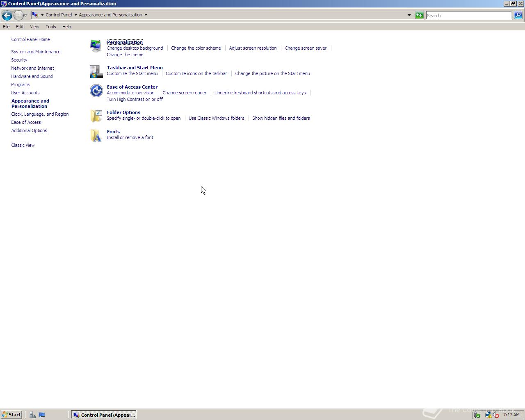This screenshot has height=420, width=525.
Task: Click the Control Panel taskbar button
Action: [103, 415]
